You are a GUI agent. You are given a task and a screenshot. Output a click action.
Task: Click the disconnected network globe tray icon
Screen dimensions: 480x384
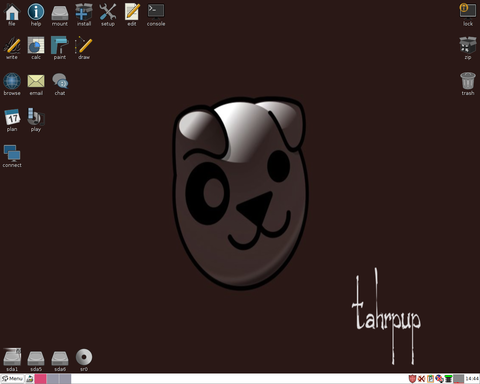coord(439,379)
